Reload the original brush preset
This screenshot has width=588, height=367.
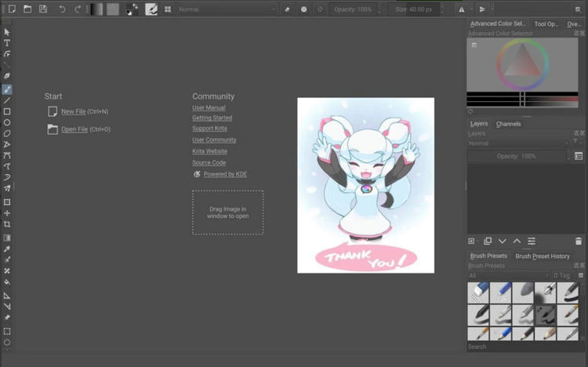point(320,9)
